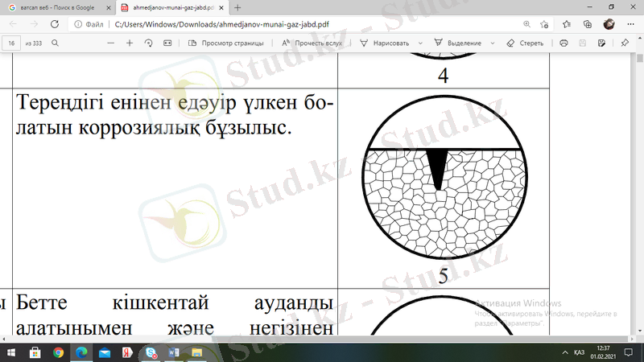Screen dimensions: 644x362
Task: Open a new browser tab
Action: pyautogui.click(x=237, y=7)
